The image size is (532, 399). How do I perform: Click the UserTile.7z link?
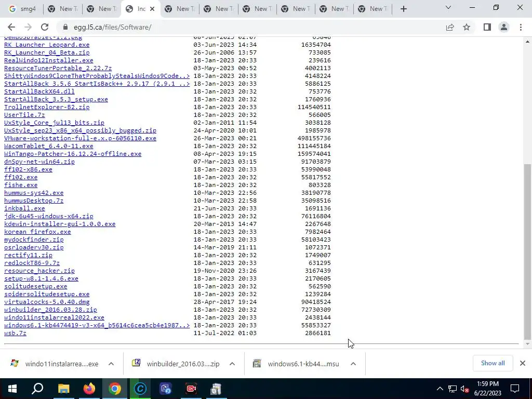24,115
